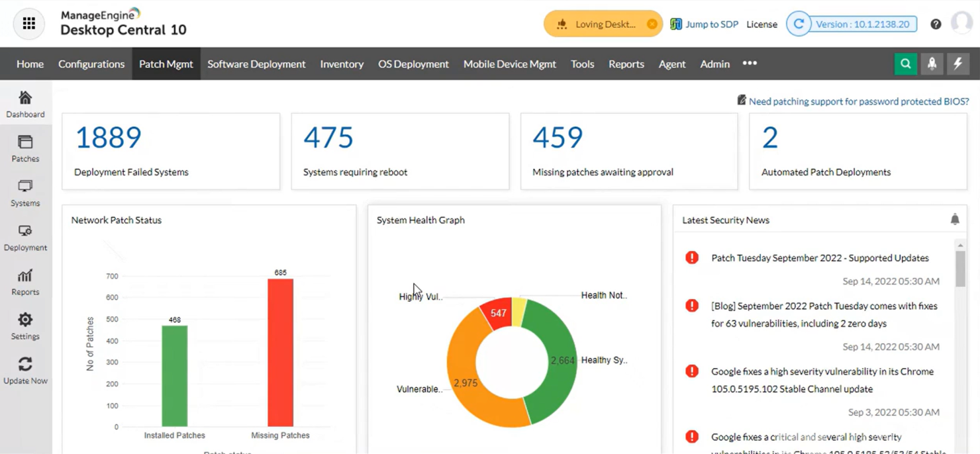Click the security news scrollbar thumb
The width and height of the screenshot is (980, 454).
point(960,269)
